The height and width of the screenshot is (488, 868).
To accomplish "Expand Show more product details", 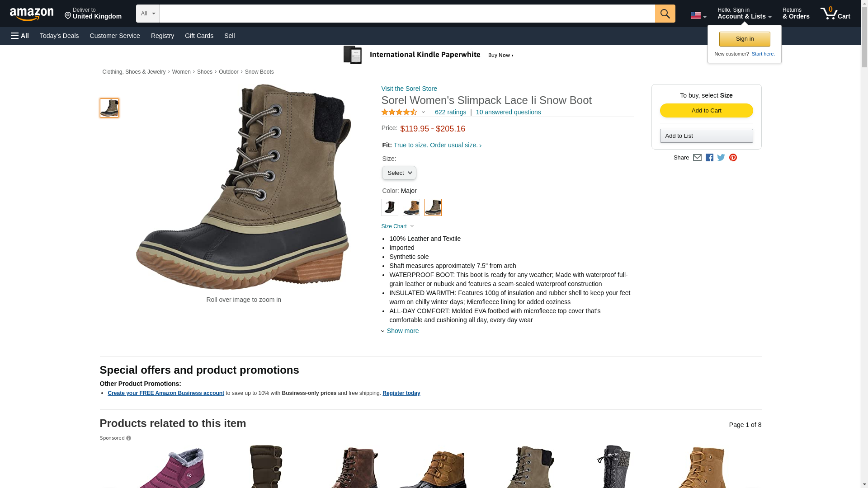I will pos(402,331).
